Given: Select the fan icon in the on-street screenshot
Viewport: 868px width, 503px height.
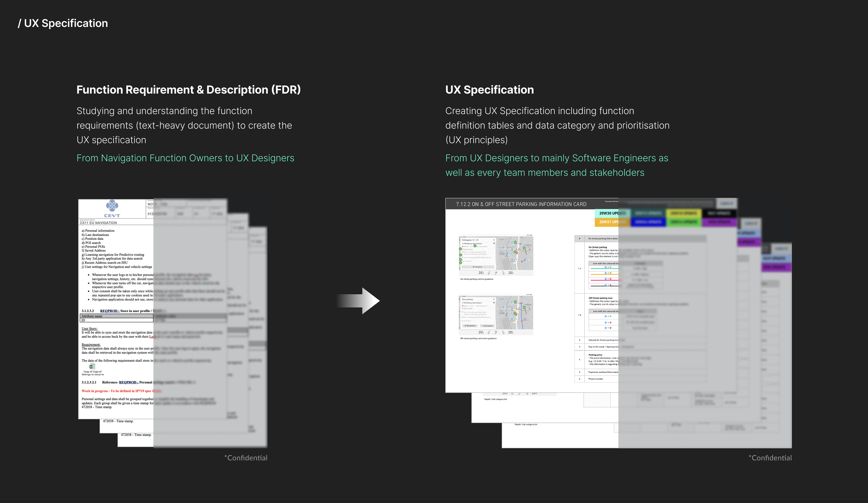Looking at the screenshot, I should [x=496, y=273].
